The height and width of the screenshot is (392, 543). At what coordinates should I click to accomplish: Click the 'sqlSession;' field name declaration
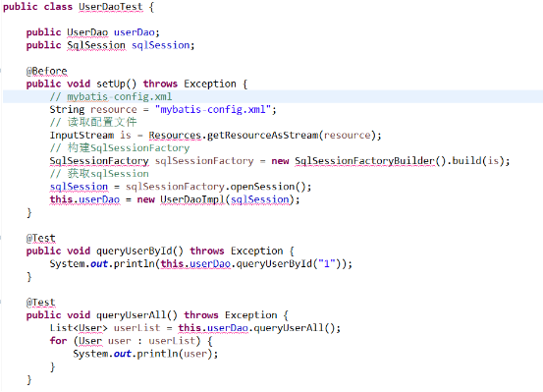[x=163, y=45]
